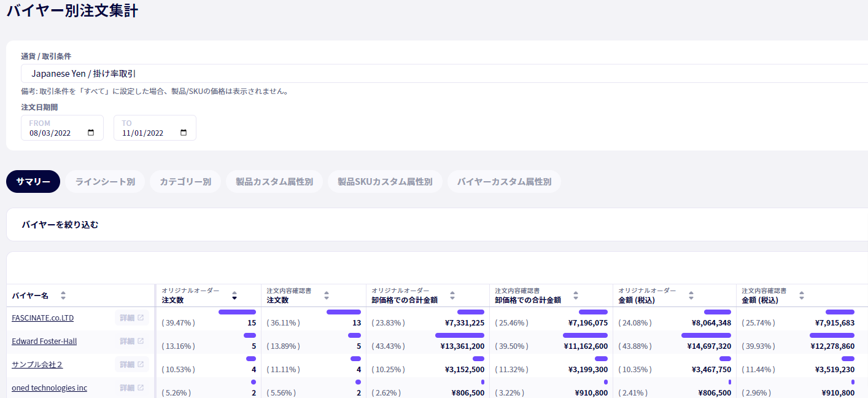Switch to the バイヤーカスタム属性別 tab
The height and width of the screenshot is (398, 868).
[504, 182]
